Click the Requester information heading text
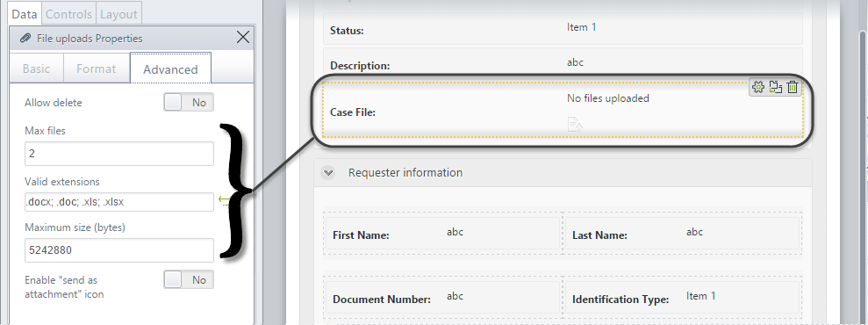 click(x=405, y=173)
